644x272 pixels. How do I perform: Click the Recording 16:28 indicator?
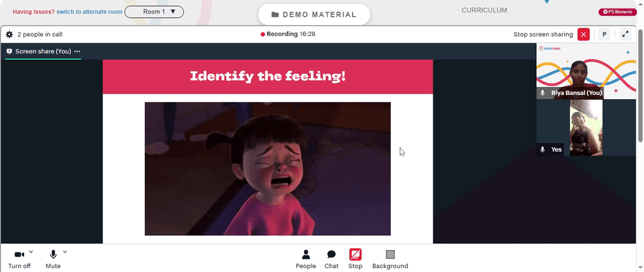tap(288, 34)
